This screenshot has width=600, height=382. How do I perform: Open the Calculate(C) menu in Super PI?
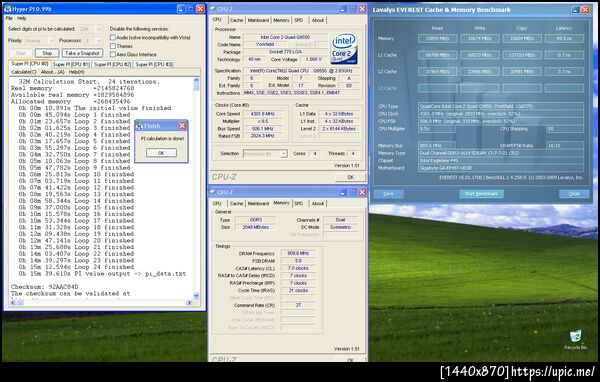click(24, 72)
